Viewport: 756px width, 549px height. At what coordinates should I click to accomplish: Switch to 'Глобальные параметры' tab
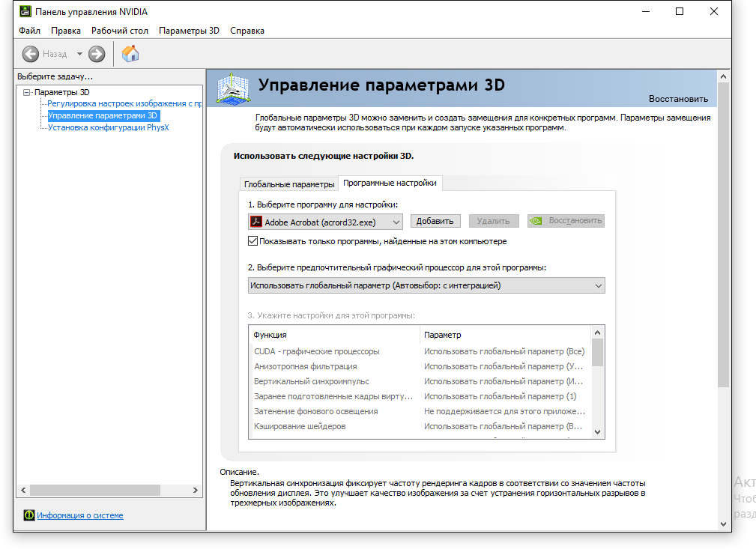(x=289, y=184)
